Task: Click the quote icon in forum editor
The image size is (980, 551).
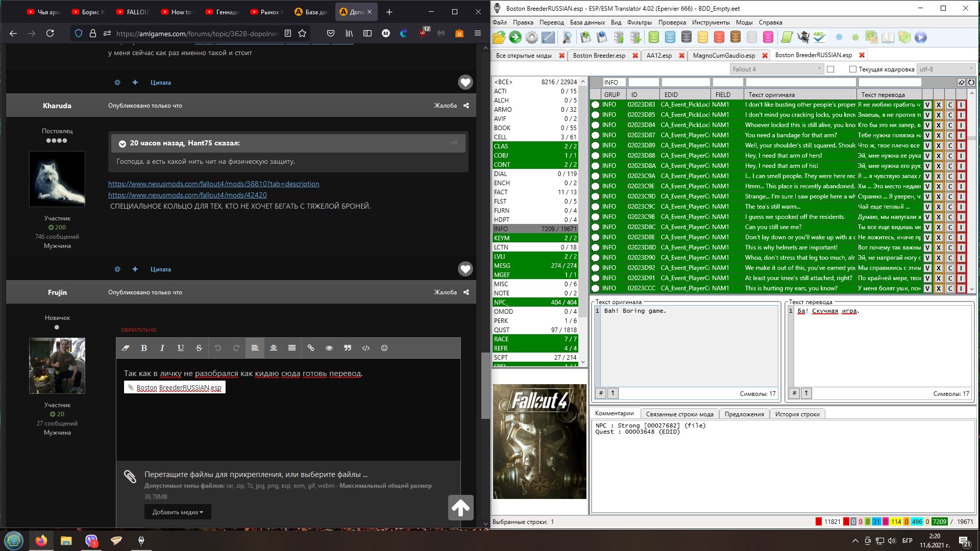Action: click(348, 348)
